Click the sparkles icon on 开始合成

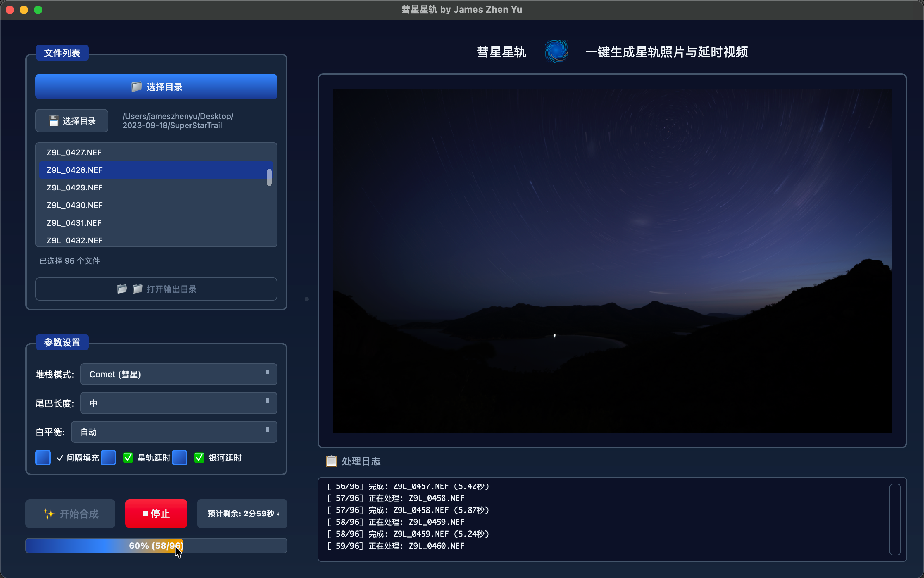pyautogui.click(x=49, y=514)
